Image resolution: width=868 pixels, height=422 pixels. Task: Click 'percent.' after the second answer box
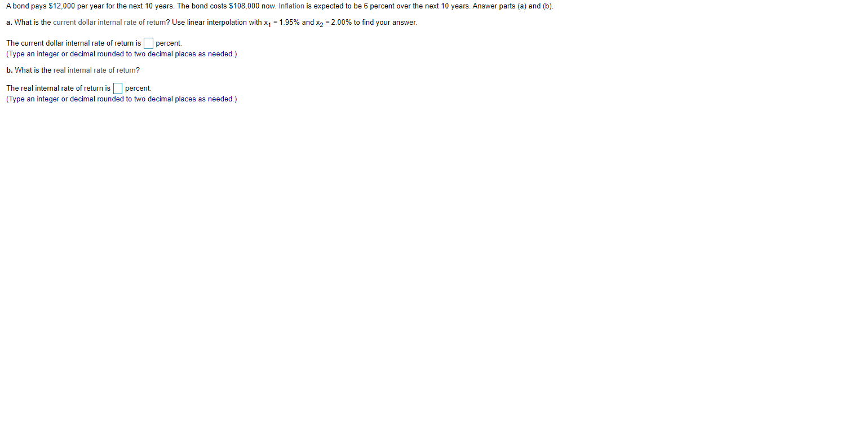tap(138, 88)
